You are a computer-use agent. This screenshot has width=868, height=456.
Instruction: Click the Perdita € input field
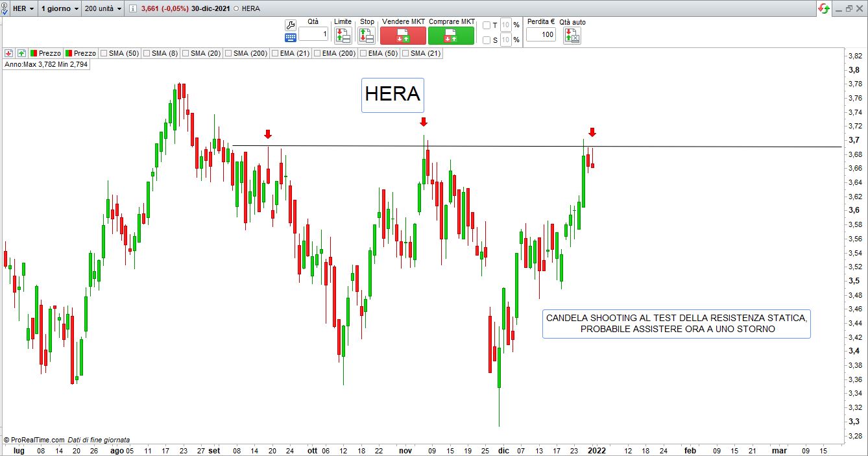pos(540,34)
